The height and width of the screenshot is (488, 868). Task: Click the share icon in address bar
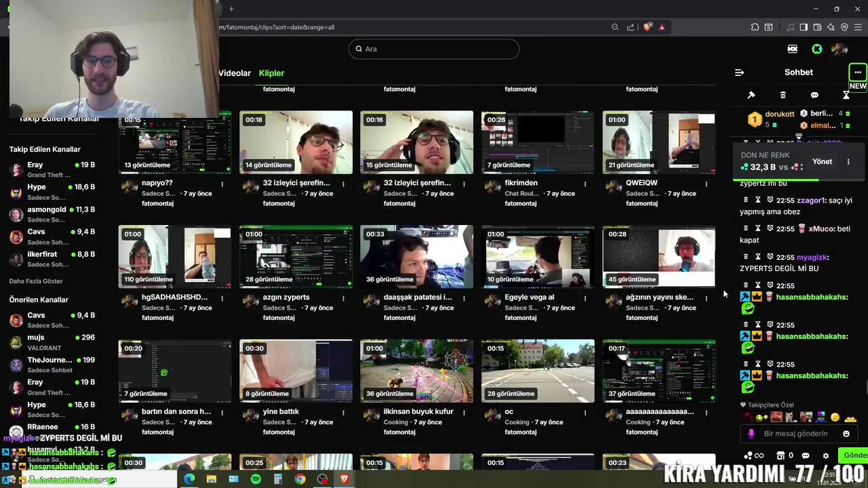pyautogui.click(x=631, y=27)
